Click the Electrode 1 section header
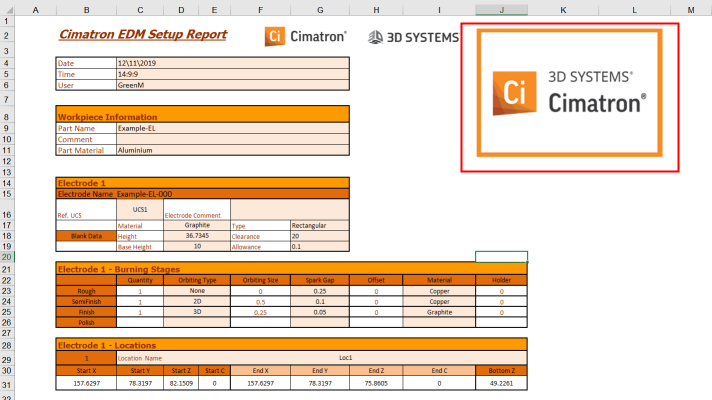Screen dimensions: 712x400 (203, 183)
